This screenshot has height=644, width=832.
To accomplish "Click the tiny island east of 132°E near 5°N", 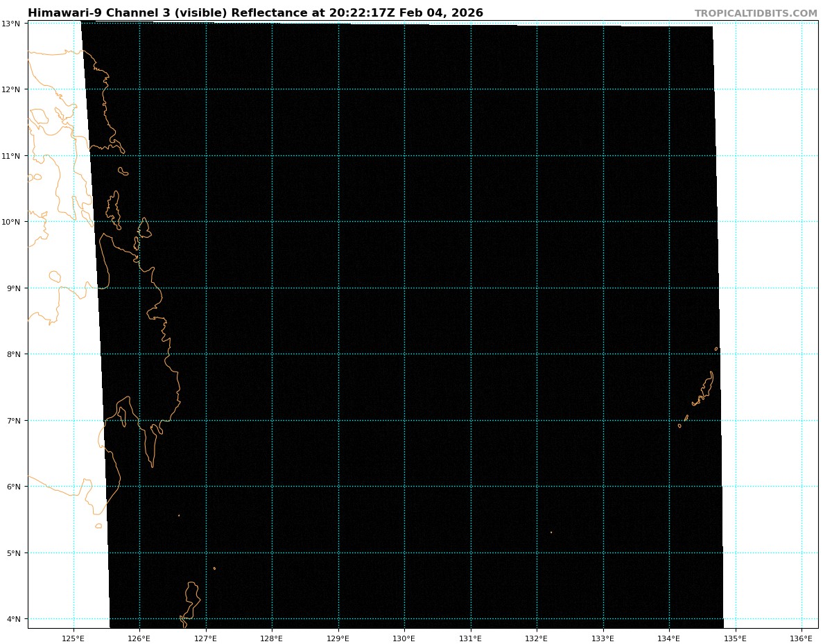I will click(x=551, y=532).
